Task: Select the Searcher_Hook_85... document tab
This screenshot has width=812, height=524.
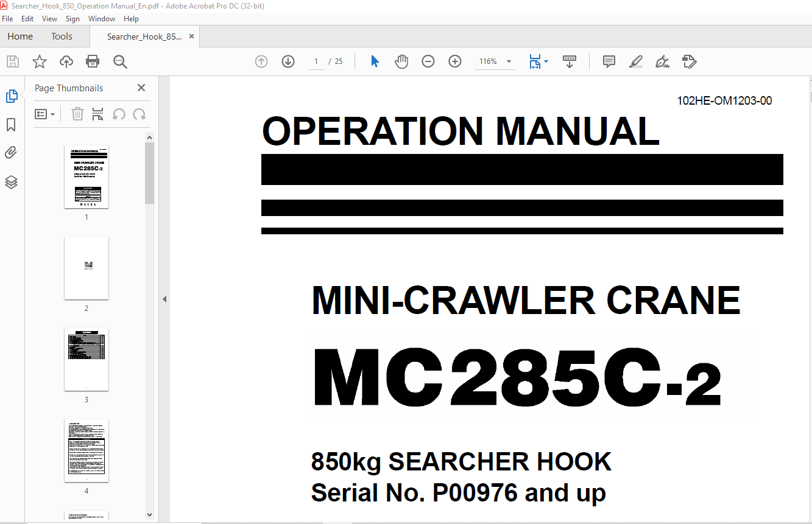Action: [x=144, y=37]
